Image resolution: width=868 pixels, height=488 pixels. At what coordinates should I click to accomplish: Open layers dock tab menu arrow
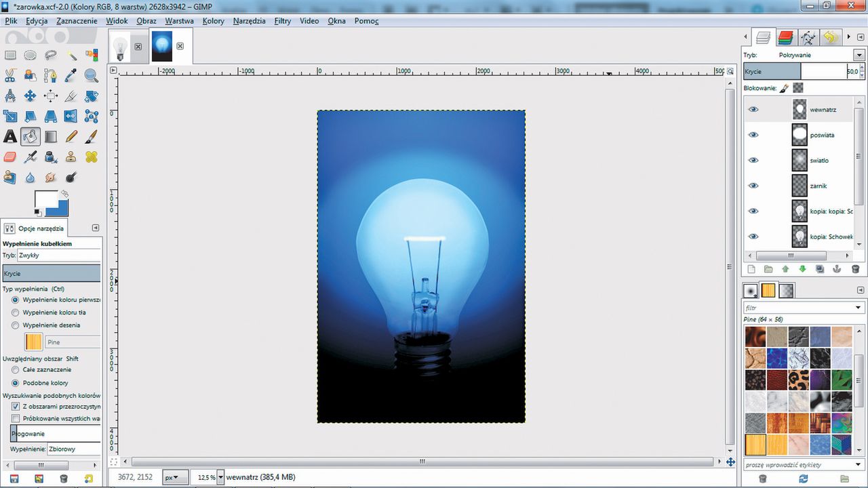(861, 37)
